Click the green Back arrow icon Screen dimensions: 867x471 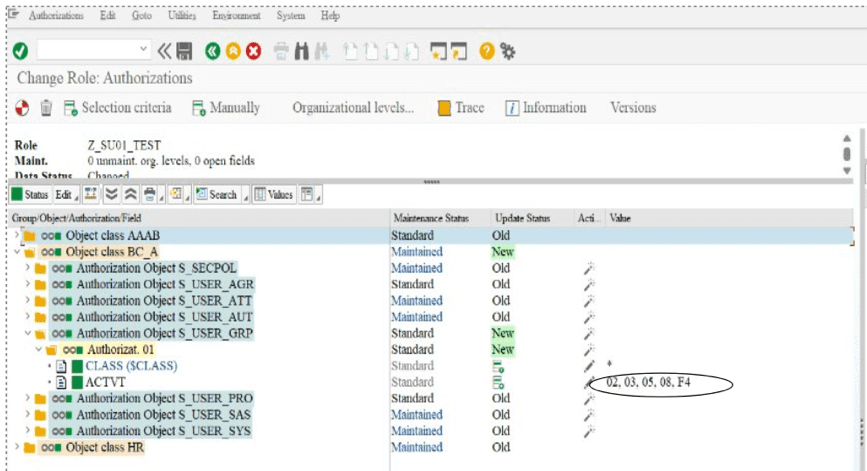point(213,50)
